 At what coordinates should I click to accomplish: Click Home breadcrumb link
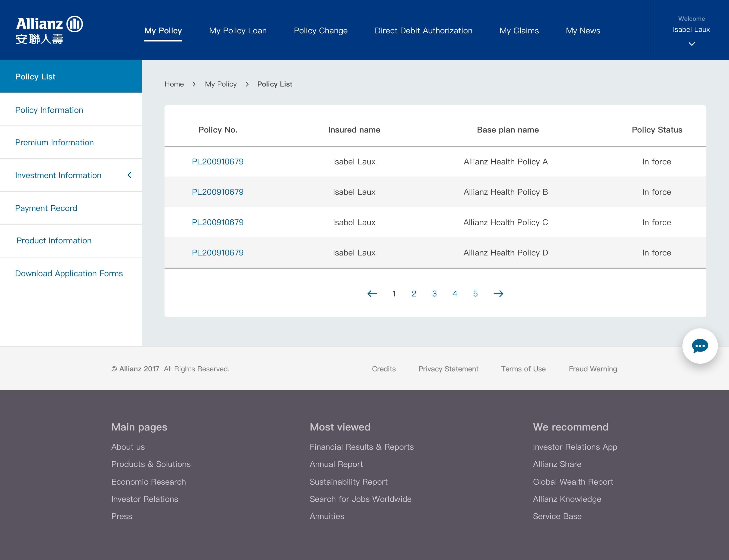coord(174,84)
